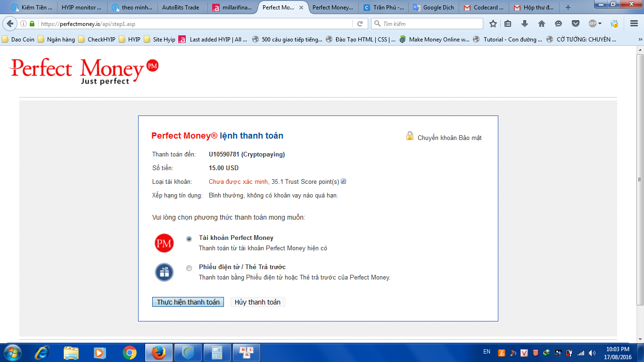
Task: Click the red PM account logo icon
Action: (x=164, y=243)
